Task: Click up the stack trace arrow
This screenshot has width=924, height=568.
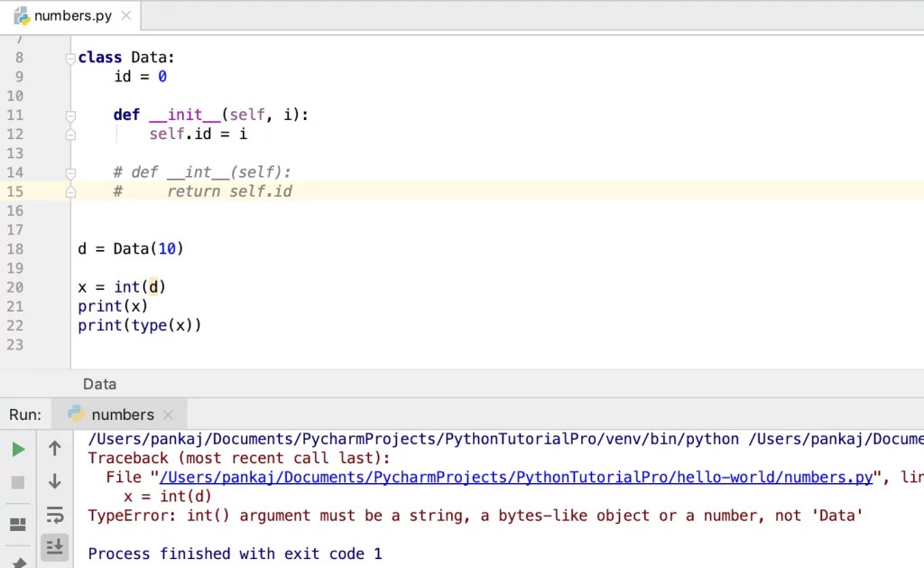Action: 55,449
